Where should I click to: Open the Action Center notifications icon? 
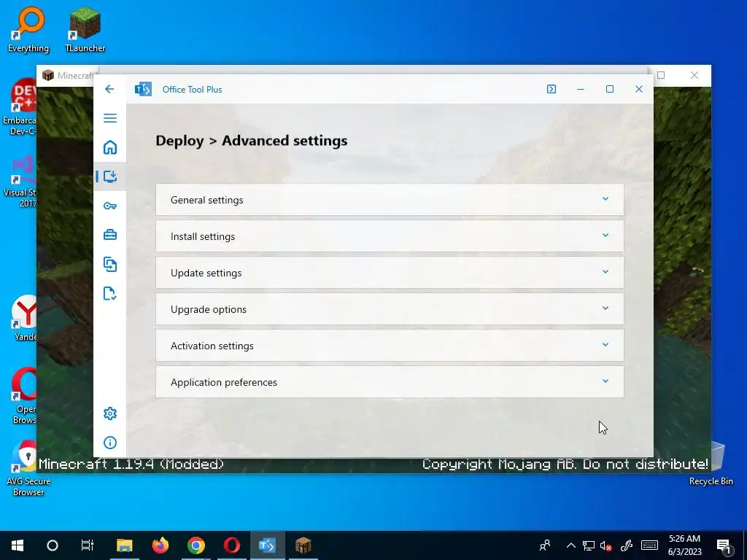pyautogui.click(x=724, y=546)
